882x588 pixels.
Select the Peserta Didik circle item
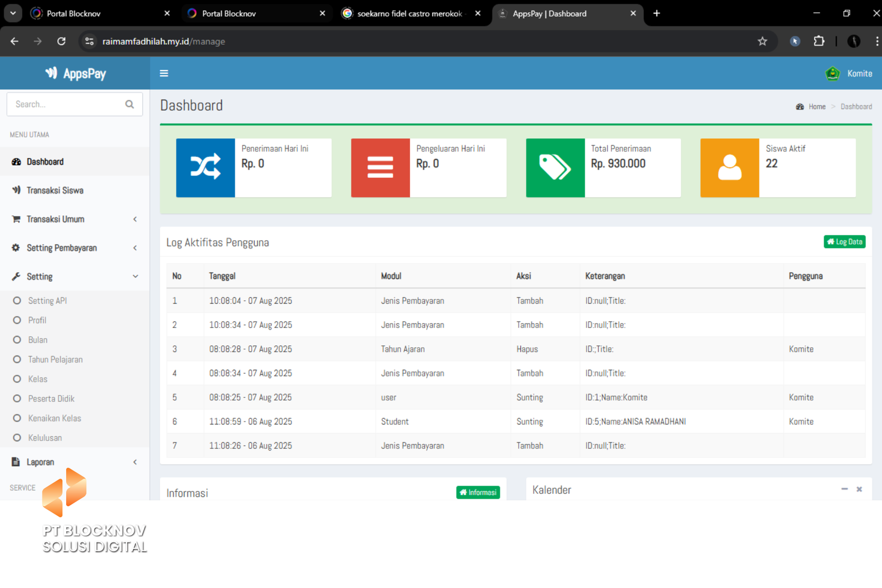(51, 398)
